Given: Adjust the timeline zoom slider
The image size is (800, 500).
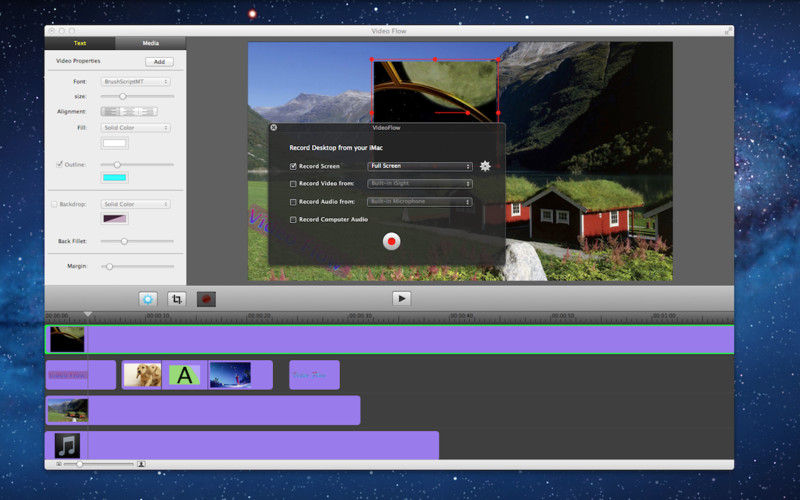Looking at the screenshot, I should coord(98,464).
